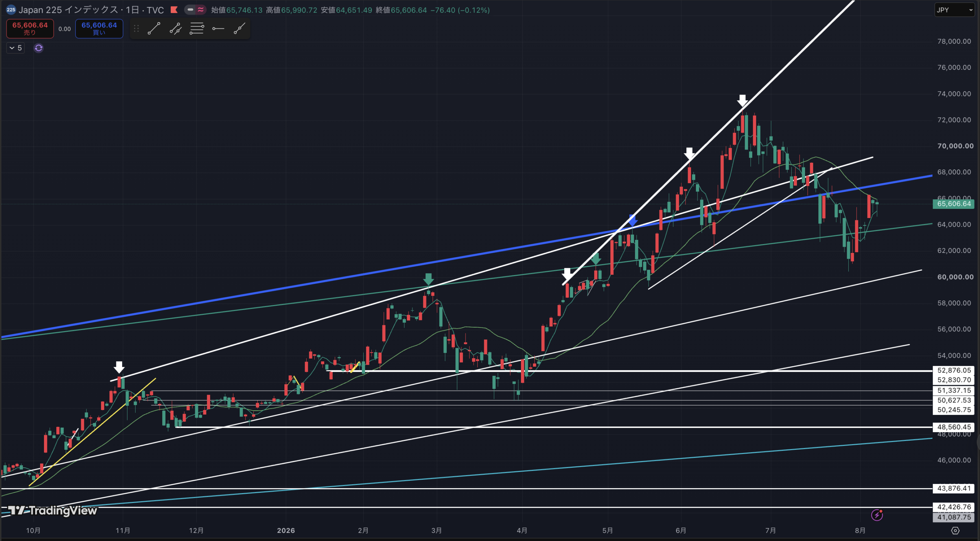
Task: Open chart settings gear at bottom right
Action: tap(955, 531)
